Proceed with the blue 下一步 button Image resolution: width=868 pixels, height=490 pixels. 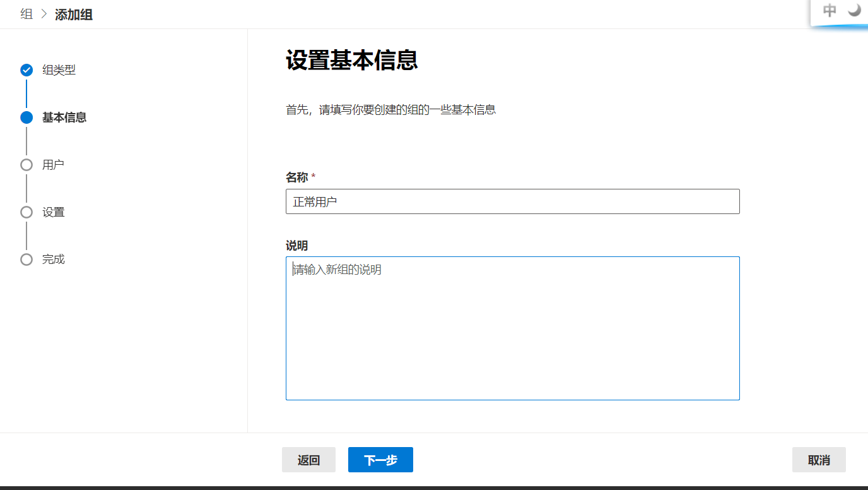coord(380,460)
